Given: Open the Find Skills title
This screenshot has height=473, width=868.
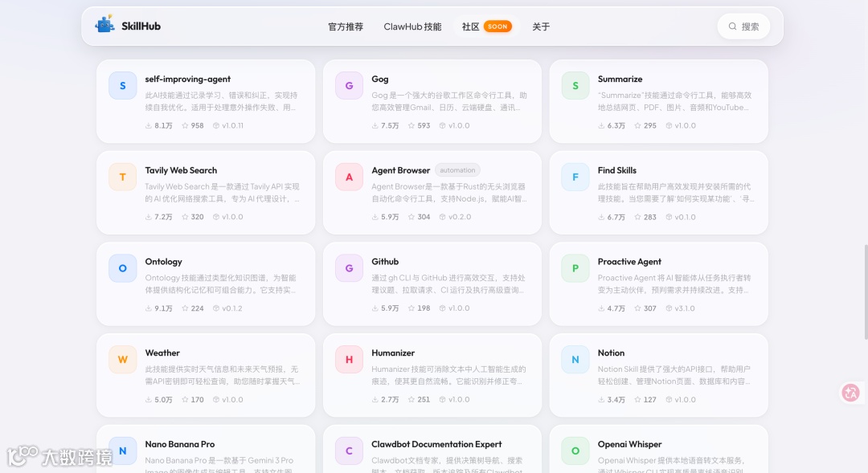Looking at the screenshot, I should tap(617, 170).
